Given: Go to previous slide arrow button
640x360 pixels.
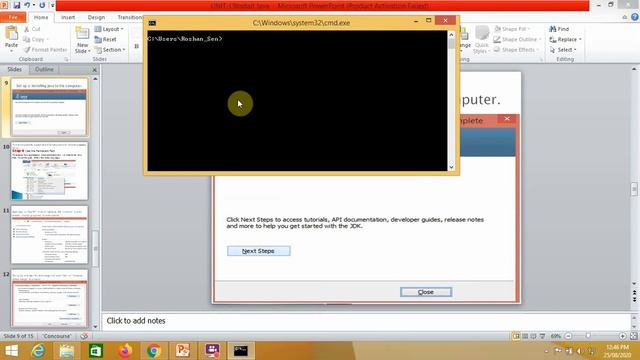Looking at the screenshot, I should click(x=634, y=293).
